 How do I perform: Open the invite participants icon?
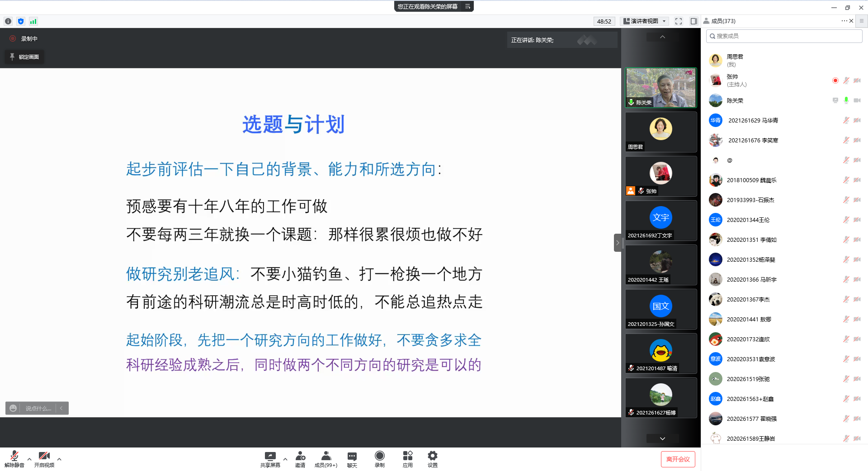pyautogui.click(x=300, y=456)
